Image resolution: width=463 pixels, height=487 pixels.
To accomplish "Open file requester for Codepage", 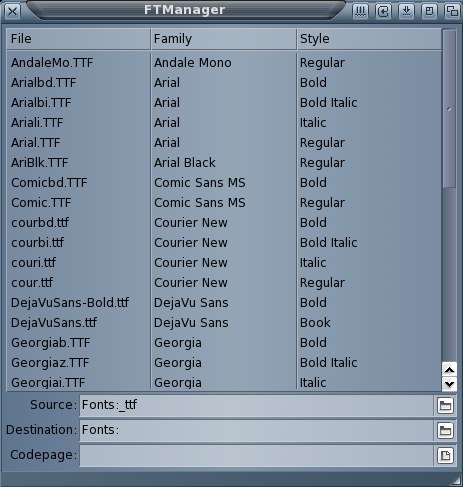I will [x=445, y=455].
